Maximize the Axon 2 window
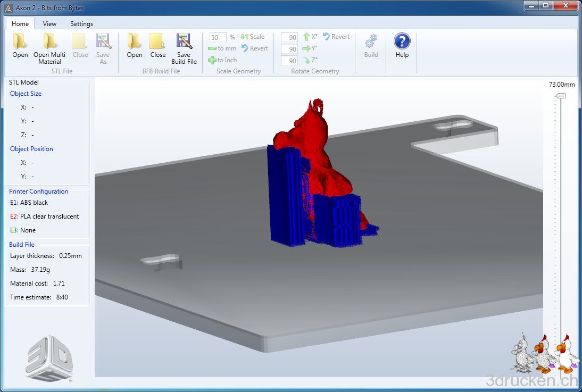 click(546, 5)
